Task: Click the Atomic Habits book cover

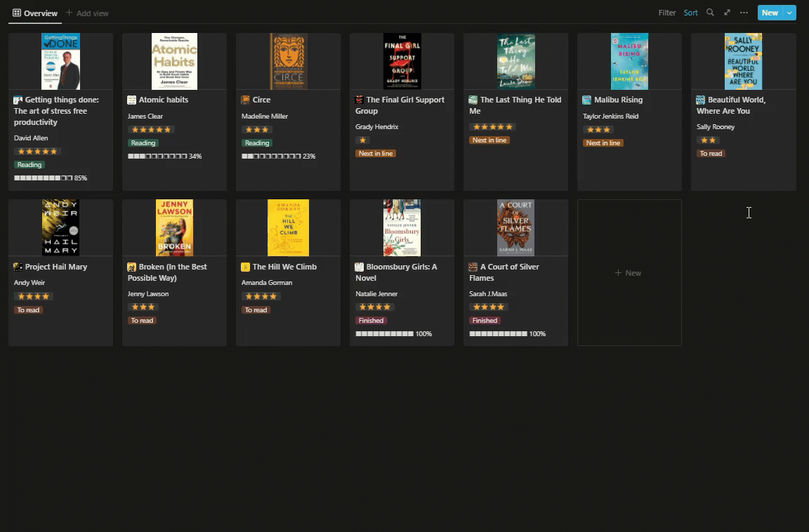Action: [x=174, y=61]
